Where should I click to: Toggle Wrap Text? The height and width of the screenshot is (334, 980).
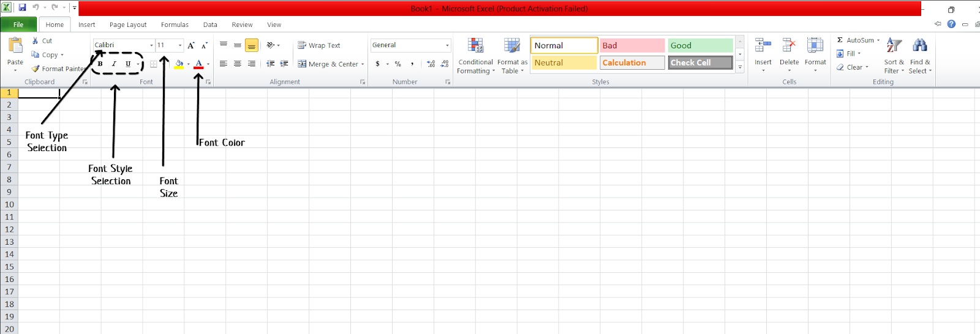[319, 45]
